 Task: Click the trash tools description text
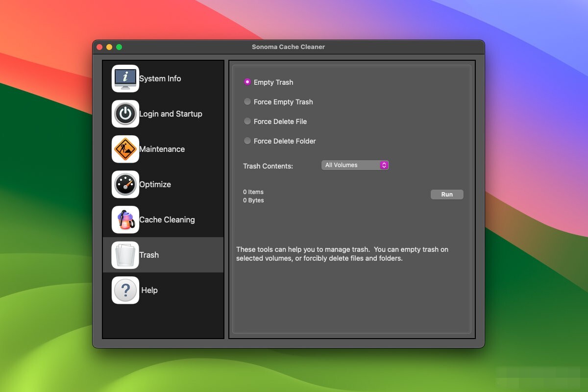point(342,254)
